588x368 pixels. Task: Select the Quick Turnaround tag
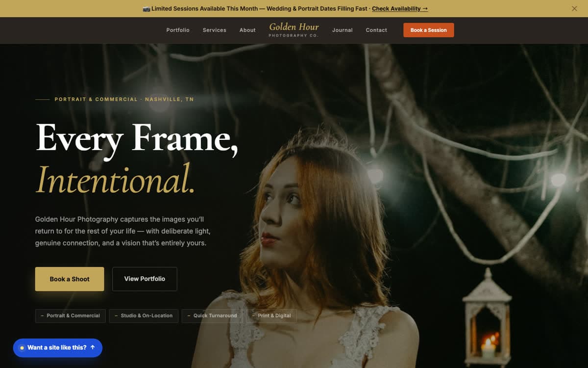pos(212,315)
